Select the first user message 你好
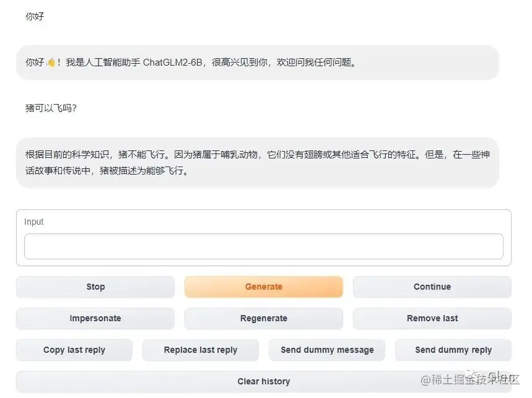This screenshot has width=532, height=398. 35,17
